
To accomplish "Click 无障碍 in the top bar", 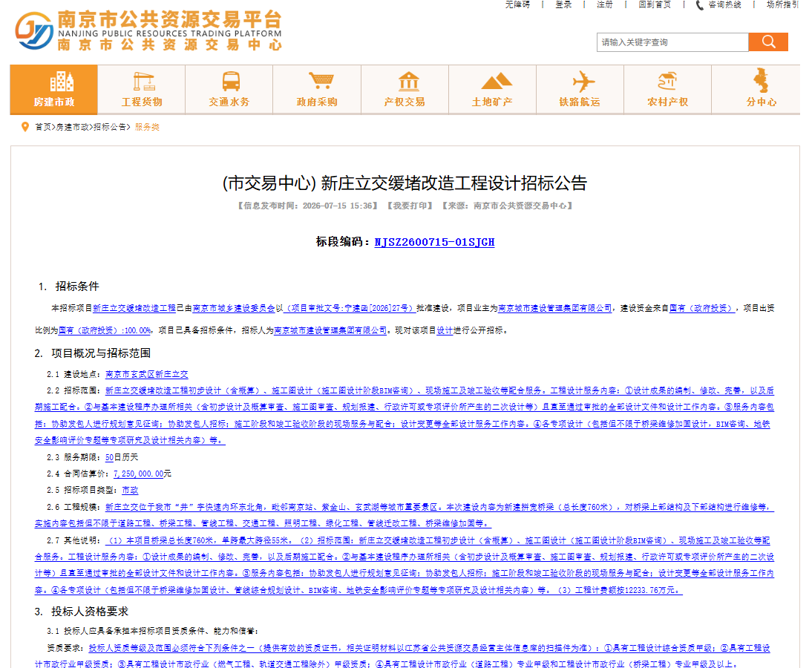I will pyautogui.click(x=517, y=4).
